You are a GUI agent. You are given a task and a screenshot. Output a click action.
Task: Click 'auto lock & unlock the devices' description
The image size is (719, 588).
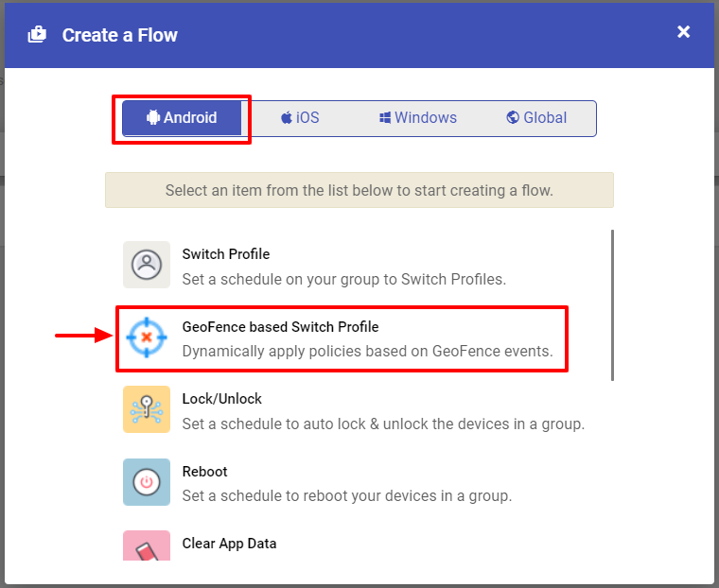click(x=383, y=424)
